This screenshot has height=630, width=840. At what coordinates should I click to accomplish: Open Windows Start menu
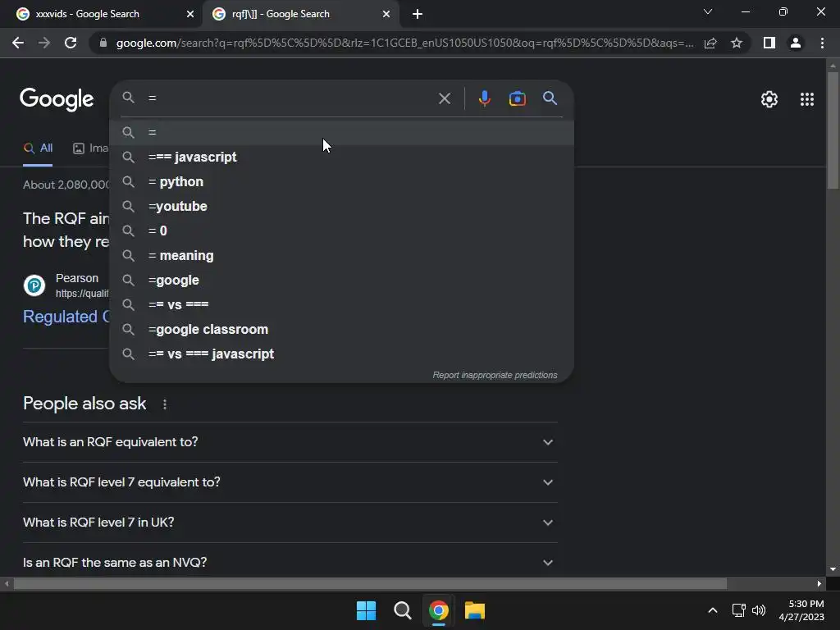click(x=367, y=610)
